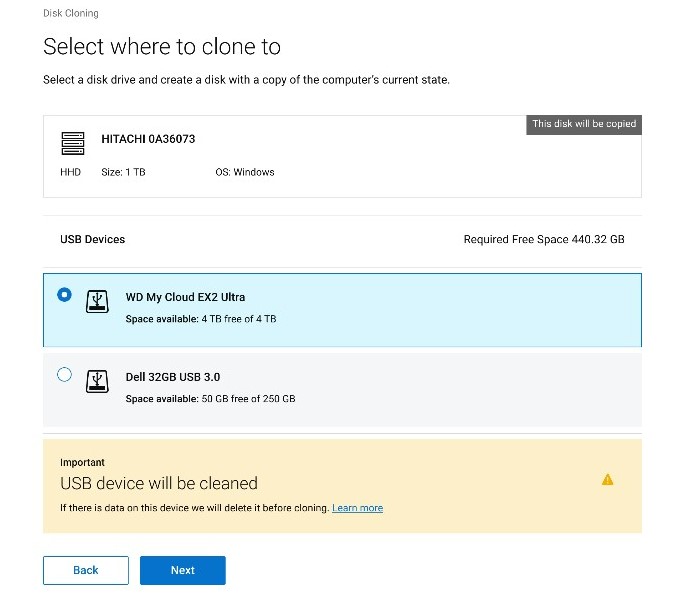The height and width of the screenshot is (597, 674).
Task: Click the USB Devices section header
Action: coord(93,240)
